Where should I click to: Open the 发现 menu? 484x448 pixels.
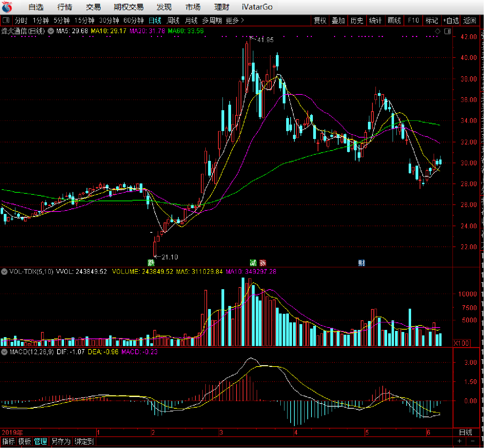click(164, 7)
